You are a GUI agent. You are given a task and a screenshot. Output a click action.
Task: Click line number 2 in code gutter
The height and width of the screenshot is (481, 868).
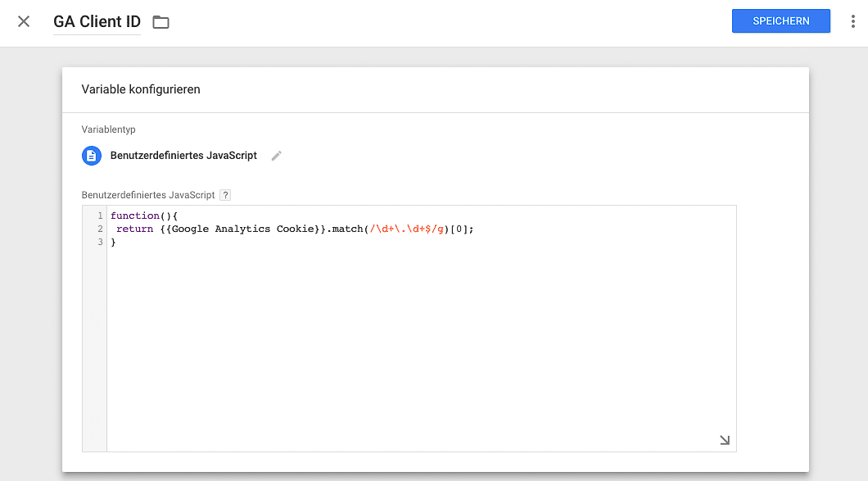coord(100,229)
